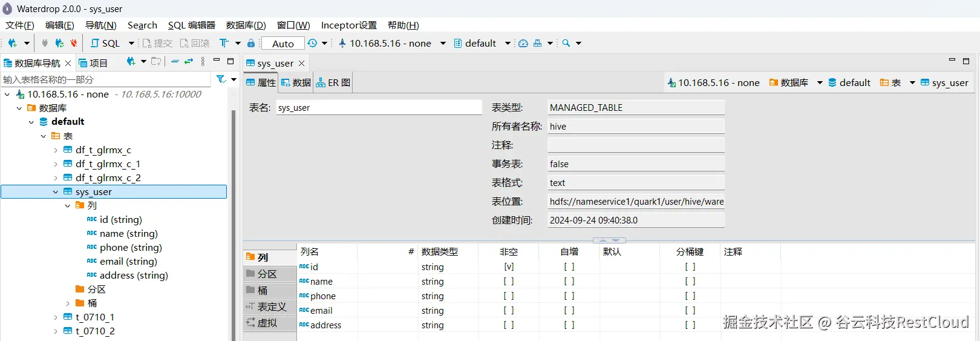Expand the df_t_glrmx_c table node
The width and height of the screenshot is (980, 341).
(x=56, y=150)
